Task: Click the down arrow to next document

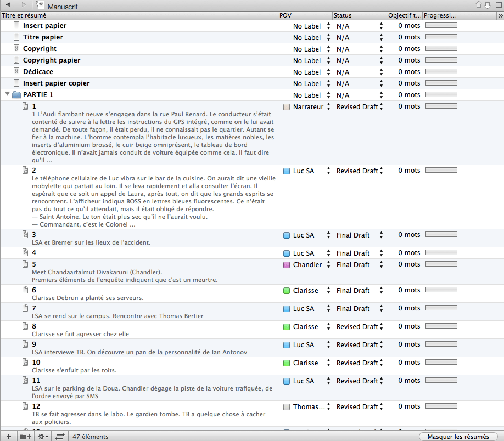Action: click(487, 5)
